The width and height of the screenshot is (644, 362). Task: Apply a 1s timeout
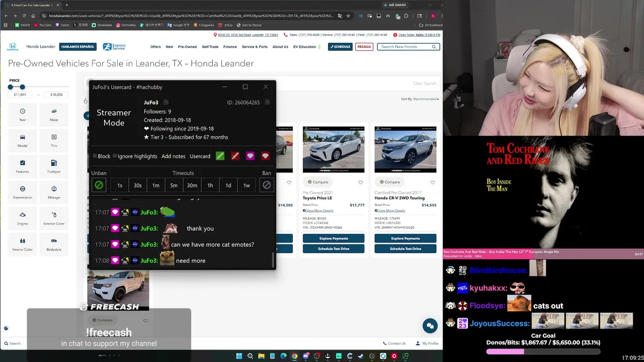click(120, 185)
